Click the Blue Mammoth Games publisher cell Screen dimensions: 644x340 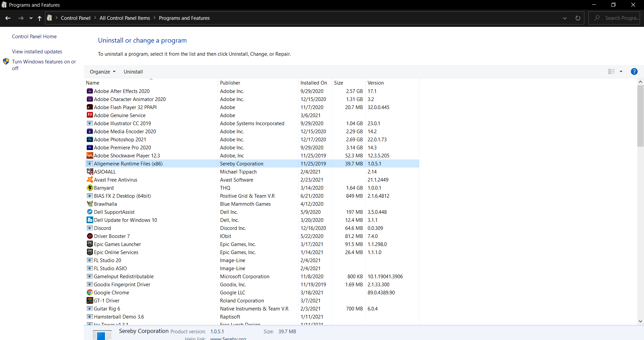245,204
